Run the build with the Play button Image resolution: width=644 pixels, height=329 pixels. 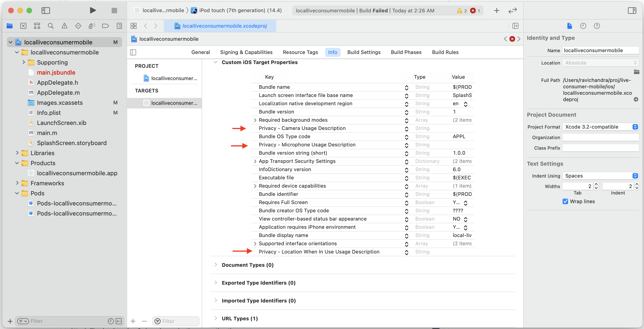pyautogui.click(x=93, y=11)
